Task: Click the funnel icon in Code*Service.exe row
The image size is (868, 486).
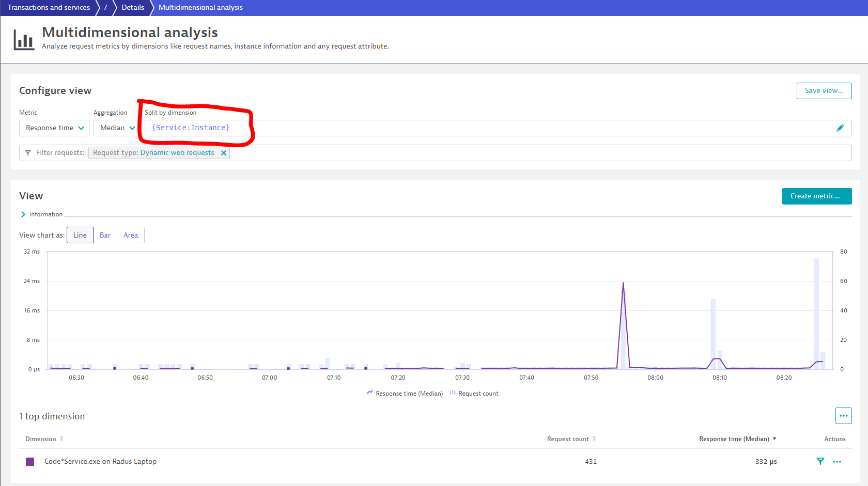Action: click(820, 461)
